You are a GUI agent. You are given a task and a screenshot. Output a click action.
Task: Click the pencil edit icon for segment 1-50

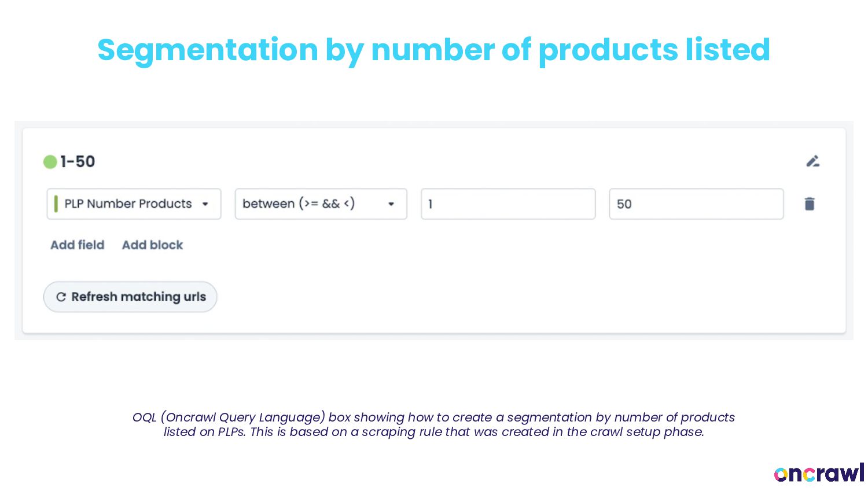tap(812, 161)
